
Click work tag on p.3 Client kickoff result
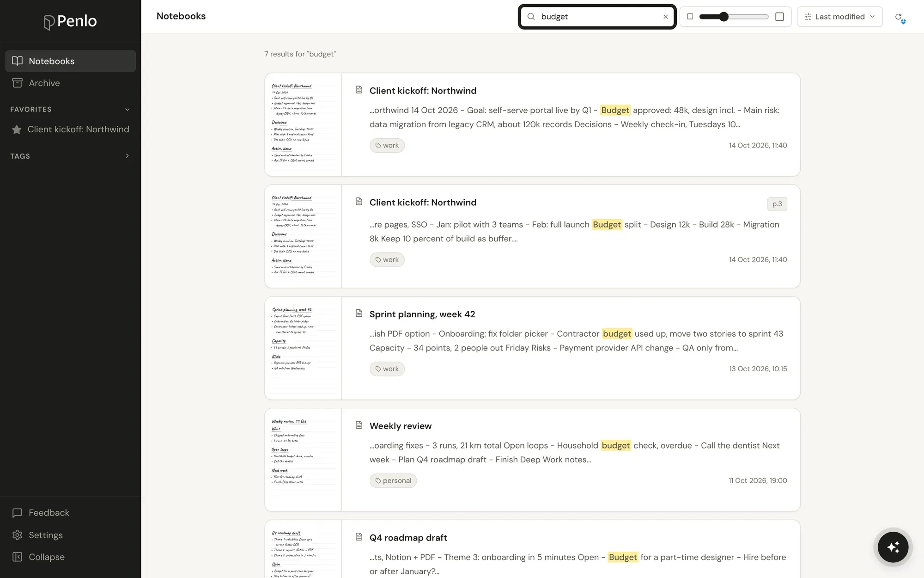tap(387, 260)
